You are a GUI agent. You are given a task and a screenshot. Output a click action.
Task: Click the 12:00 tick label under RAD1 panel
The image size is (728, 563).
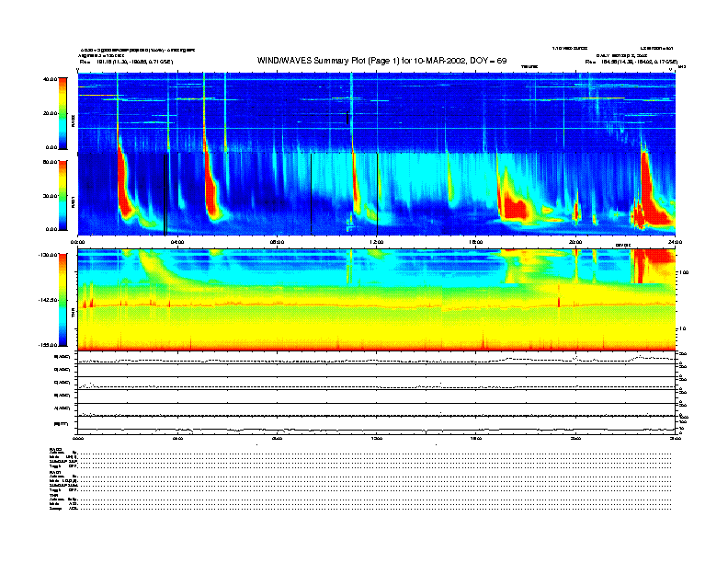377,242
